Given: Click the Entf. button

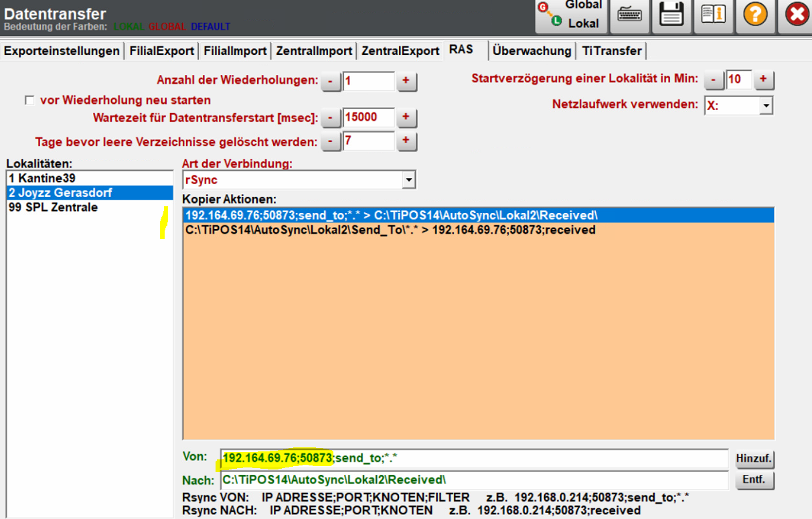Looking at the screenshot, I should click(754, 480).
